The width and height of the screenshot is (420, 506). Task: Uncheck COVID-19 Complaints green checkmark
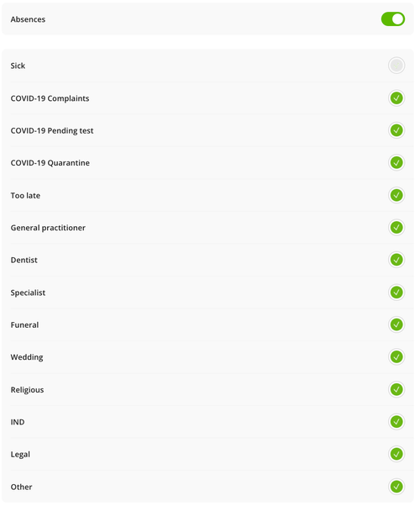pyautogui.click(x=396, y=98)
